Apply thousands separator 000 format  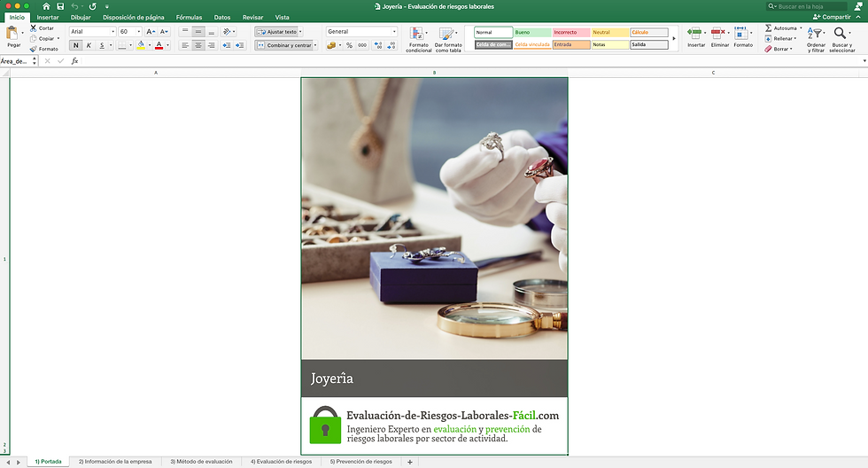362,45
